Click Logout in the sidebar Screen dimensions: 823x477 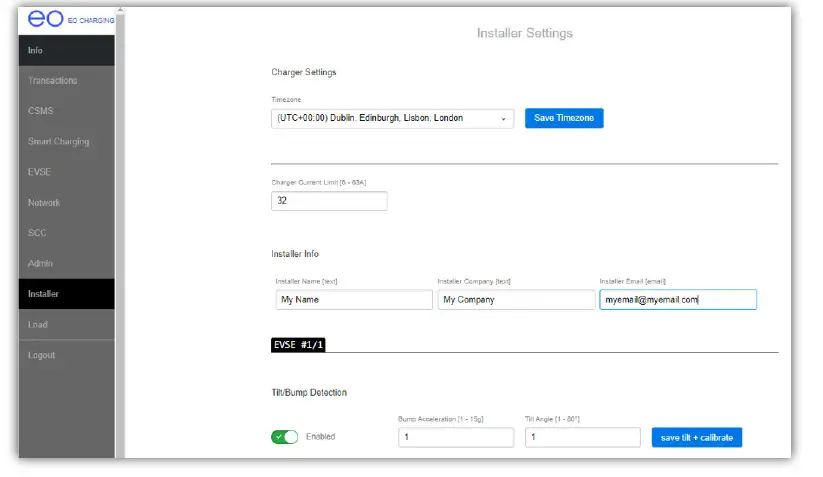42,355
